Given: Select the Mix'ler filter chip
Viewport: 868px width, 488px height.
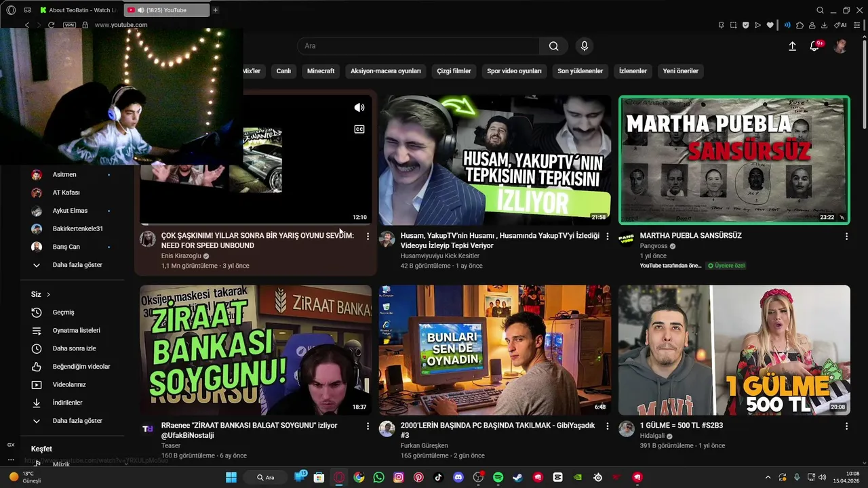Looking at the screenshot, I should click(x=252, y=71).
